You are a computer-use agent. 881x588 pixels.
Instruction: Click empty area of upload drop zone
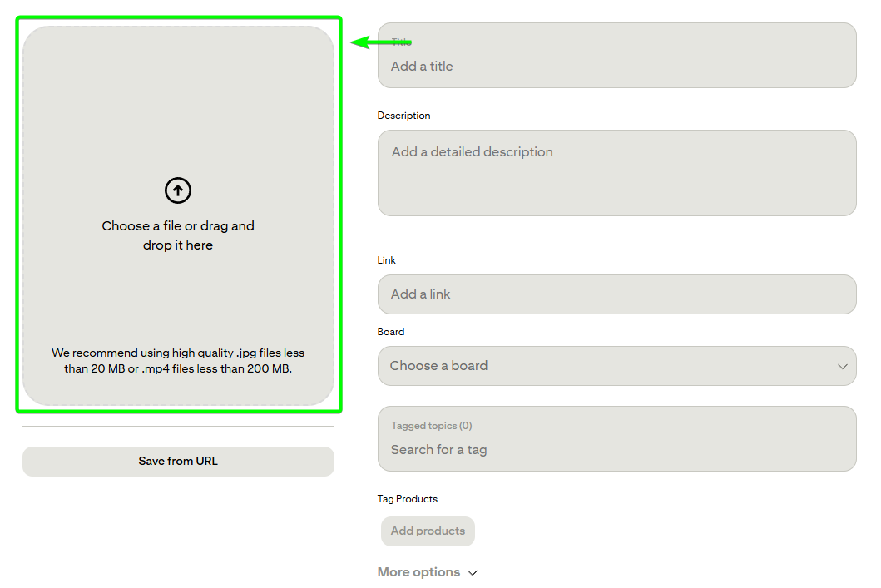[x=178, y=100]
